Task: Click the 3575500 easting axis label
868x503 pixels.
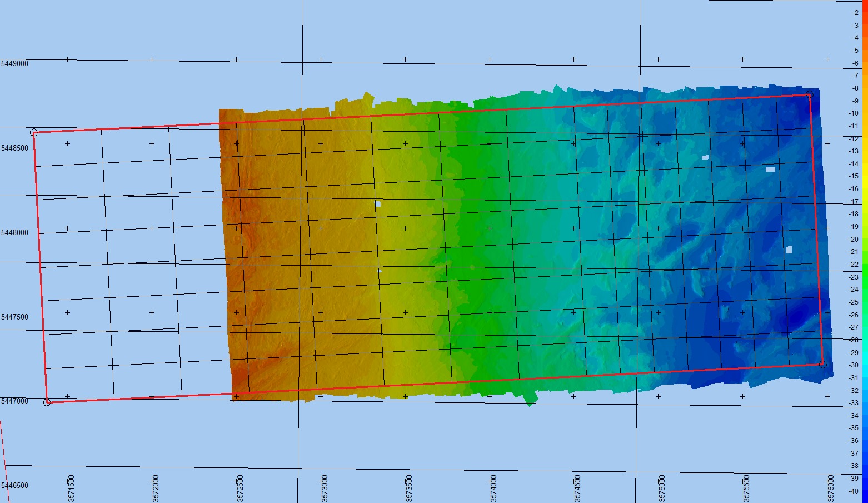Action: tap(746, 489)
